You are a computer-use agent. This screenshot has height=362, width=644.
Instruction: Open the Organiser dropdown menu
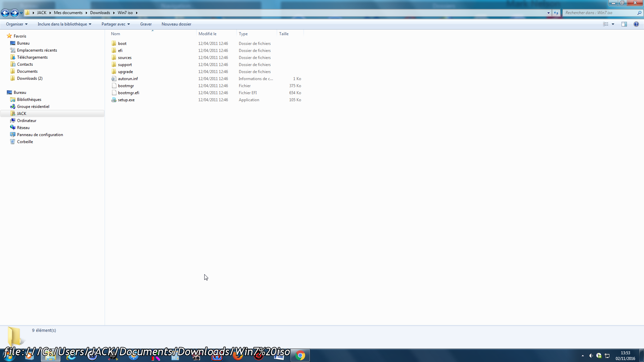pyautogui.click(x=16, y=24)
